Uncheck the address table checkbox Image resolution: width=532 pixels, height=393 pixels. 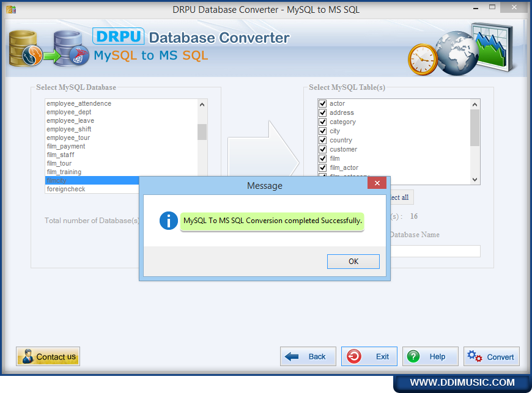click(x=322, y=112)
